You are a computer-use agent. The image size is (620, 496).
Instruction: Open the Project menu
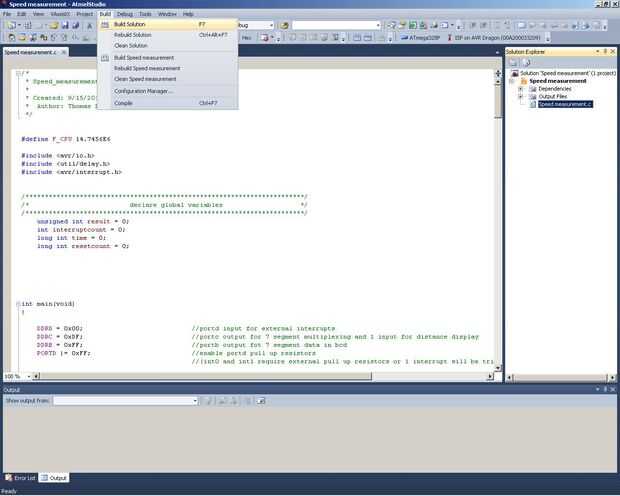(x=85, y=14)
